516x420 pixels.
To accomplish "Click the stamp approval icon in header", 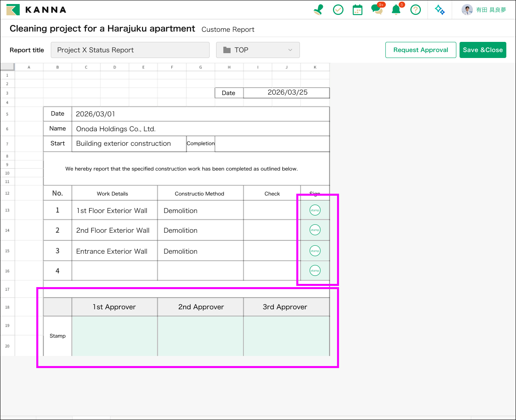I will pos(318,10).
